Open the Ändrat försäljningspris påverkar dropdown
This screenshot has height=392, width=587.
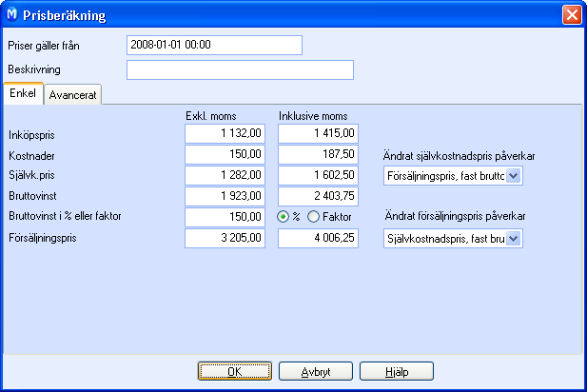point(513,239)
